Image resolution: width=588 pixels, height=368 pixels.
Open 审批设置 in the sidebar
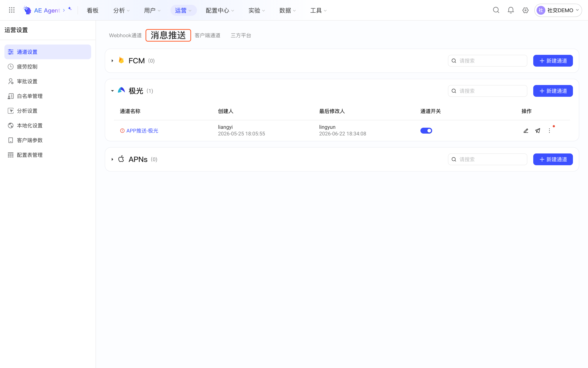(48, 81)
